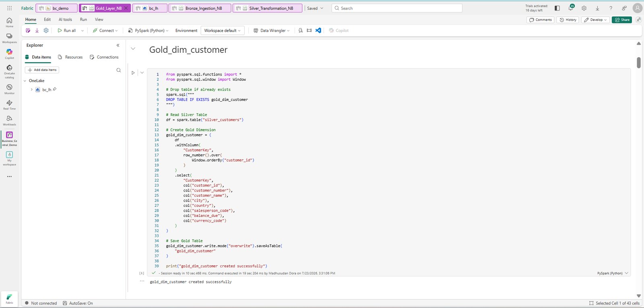Collapse the Gold_dim_customer heading section

[x=133, y=49]
